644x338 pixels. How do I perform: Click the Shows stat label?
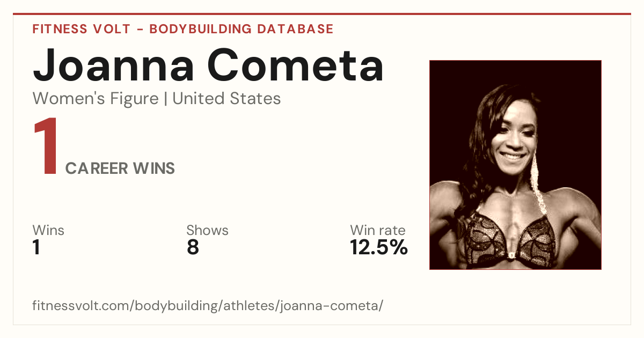tap(207, 230)
